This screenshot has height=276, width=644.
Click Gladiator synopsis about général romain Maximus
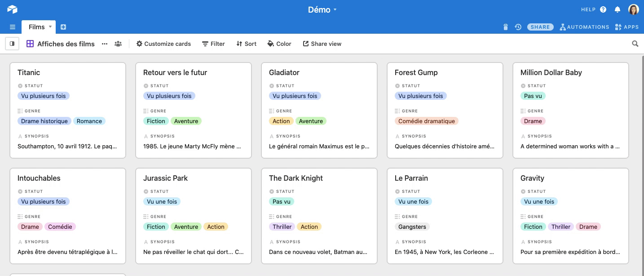coord(319,146)
